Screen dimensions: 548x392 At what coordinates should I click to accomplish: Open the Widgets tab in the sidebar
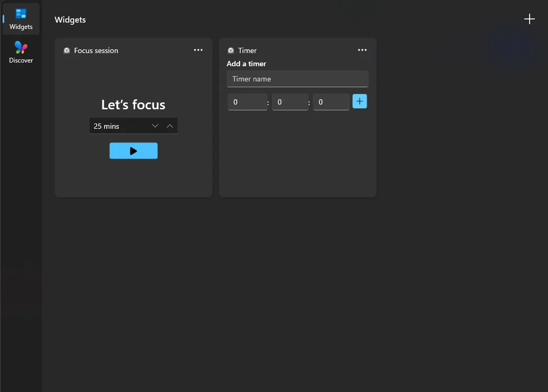pos(21,19)
